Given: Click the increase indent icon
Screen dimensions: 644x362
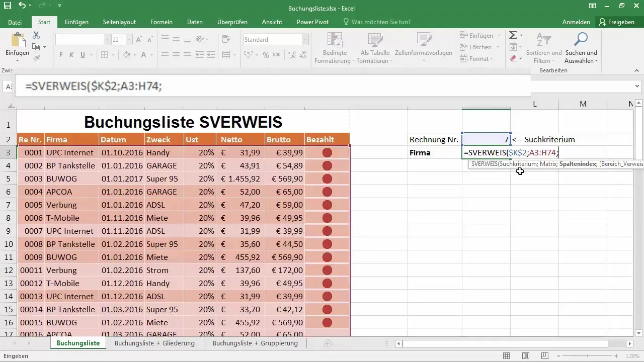Looking at the screenshot, I should point(211,55).
